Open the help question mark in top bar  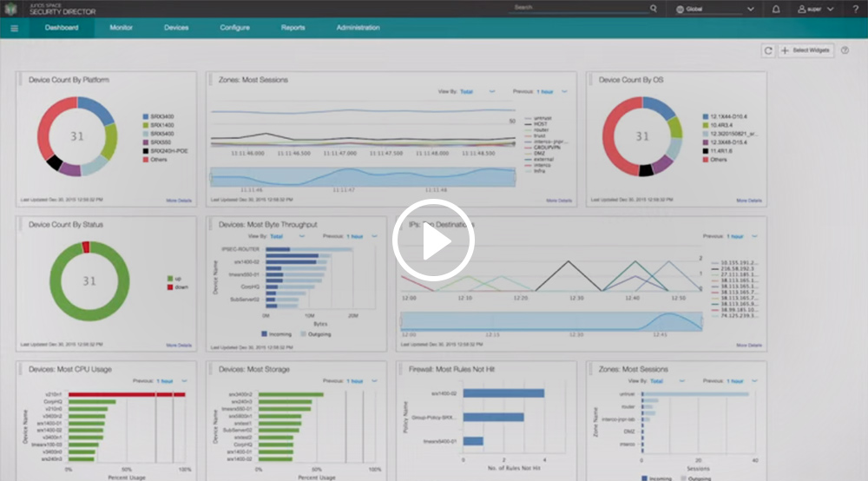(x=855, y=9)
